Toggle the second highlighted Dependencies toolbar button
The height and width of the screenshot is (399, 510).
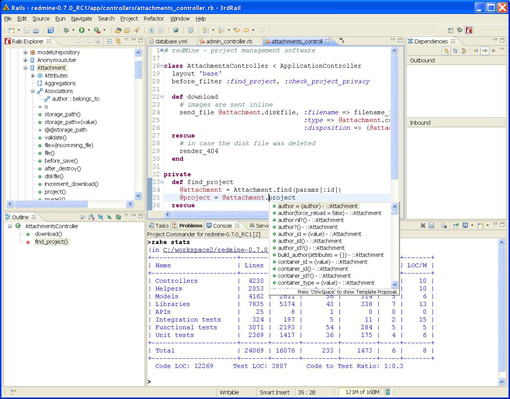(x=485, y=51)
